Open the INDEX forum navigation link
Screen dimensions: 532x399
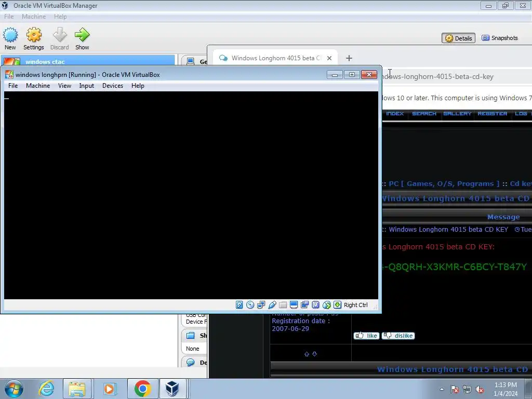pos(395,114)
